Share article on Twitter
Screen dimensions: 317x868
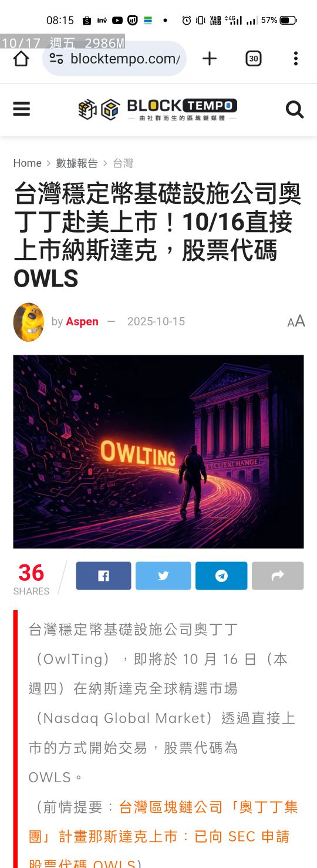(163, 576)
